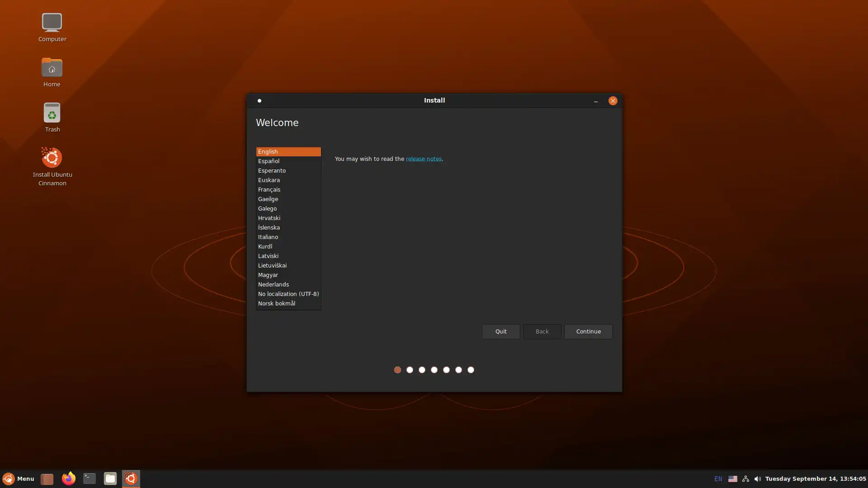Open the release notes link
The width and height of the screenshot is (868, 488).
click(423, 159)
